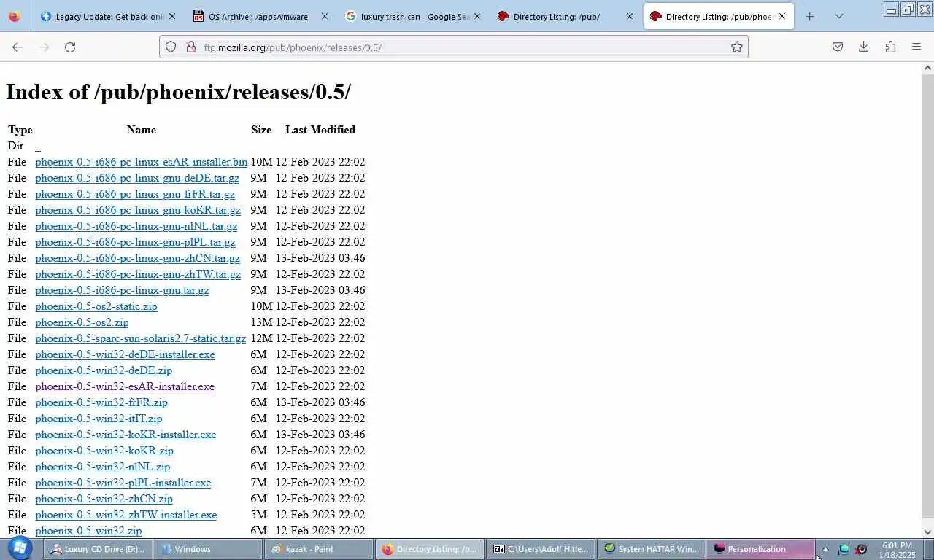
Task: Download phoenix-0.5-i686-pc-linux-gnu-koKR.tar.gz
Action: point(138,210)
